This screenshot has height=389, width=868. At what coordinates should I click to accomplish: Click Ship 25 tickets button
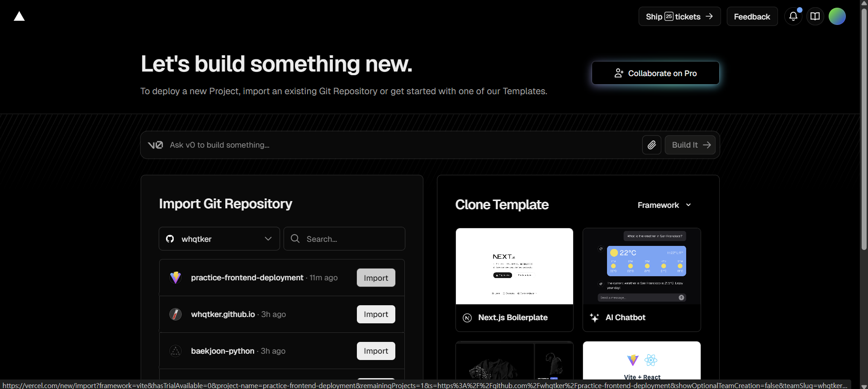pos(679,16)
